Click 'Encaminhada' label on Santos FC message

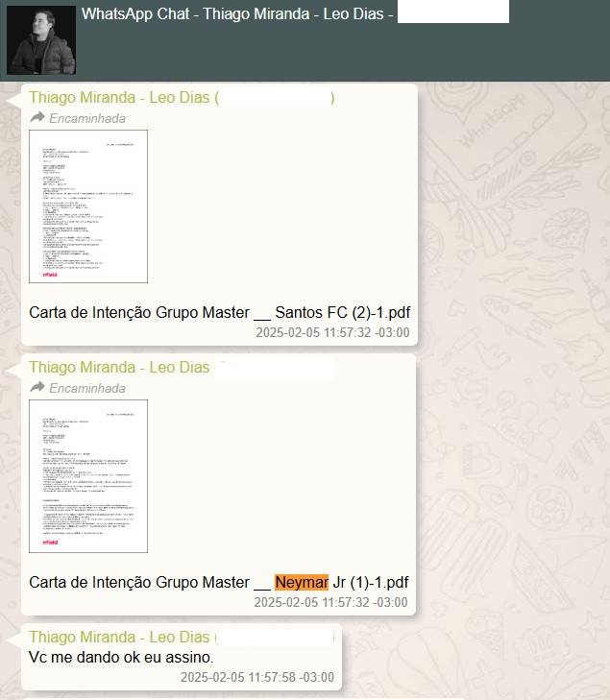(x=87, y=118)
